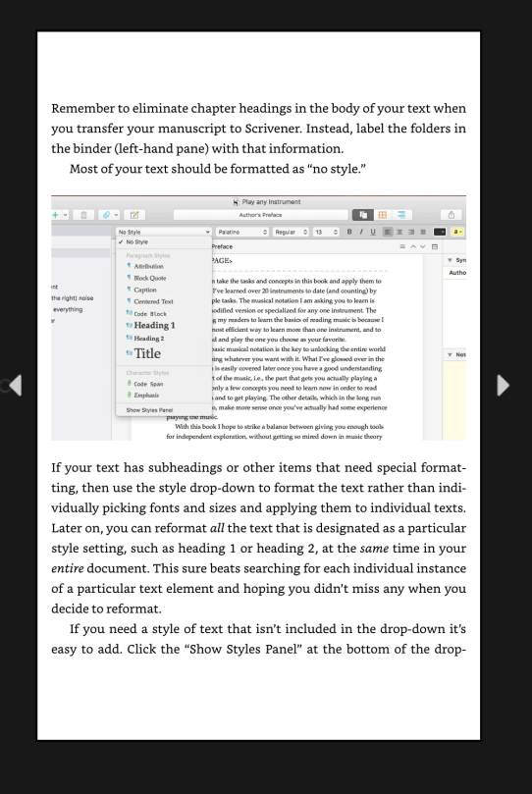Collapse the Synopsis section triangle

[450, 260]
